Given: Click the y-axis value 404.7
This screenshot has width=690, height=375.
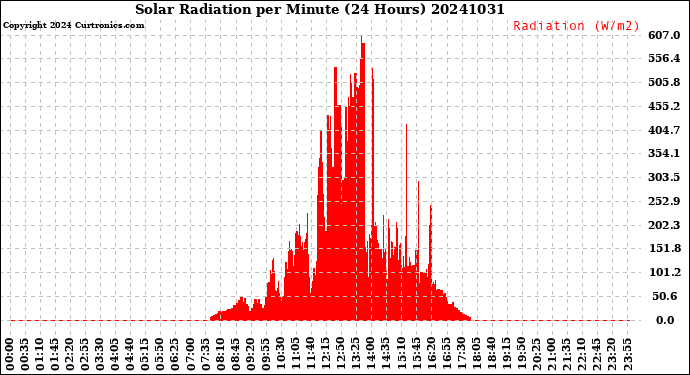Looking at the screenshot, I should (x=664, y=130).
